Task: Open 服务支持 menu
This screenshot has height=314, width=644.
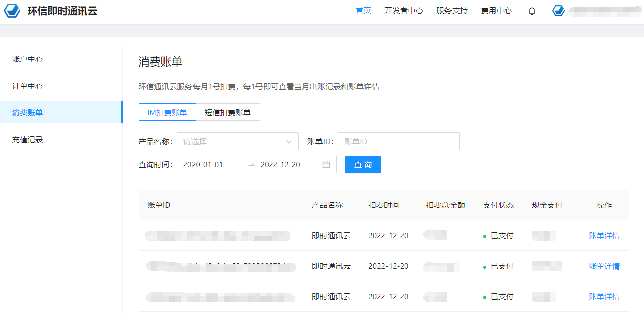Action: point(452,11)
